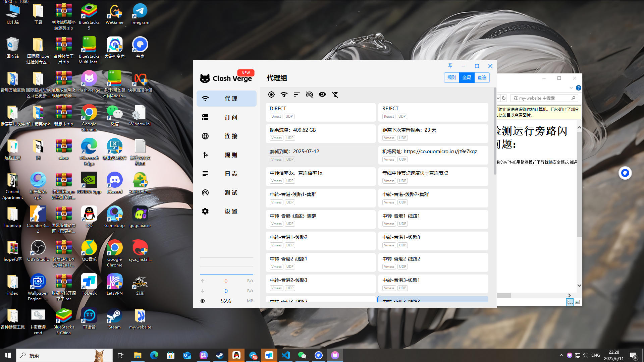Open the ToDesk desktop icon

[x=89, y=285]
